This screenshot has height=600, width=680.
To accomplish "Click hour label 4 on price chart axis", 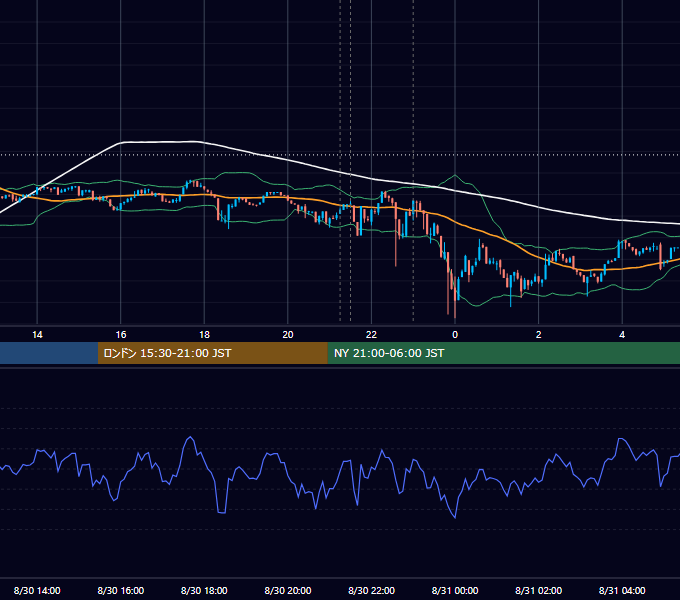I will click(x=622, y=335).
